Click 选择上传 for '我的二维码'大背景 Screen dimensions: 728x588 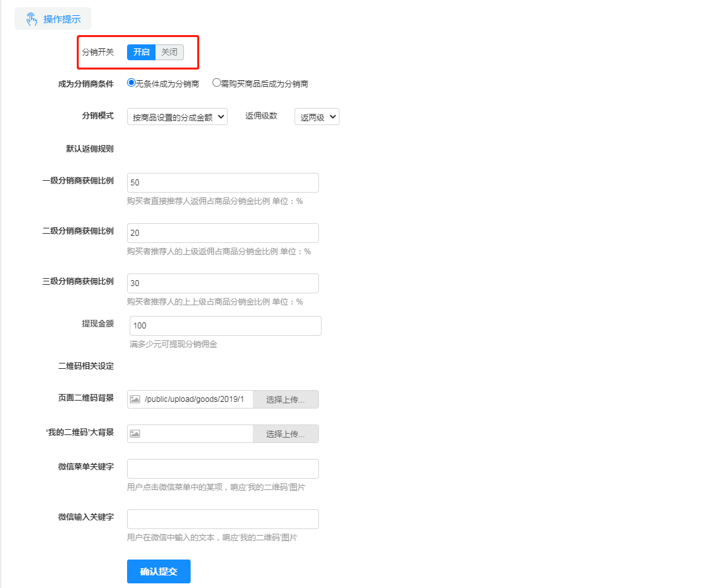click(x=285, y=433)
